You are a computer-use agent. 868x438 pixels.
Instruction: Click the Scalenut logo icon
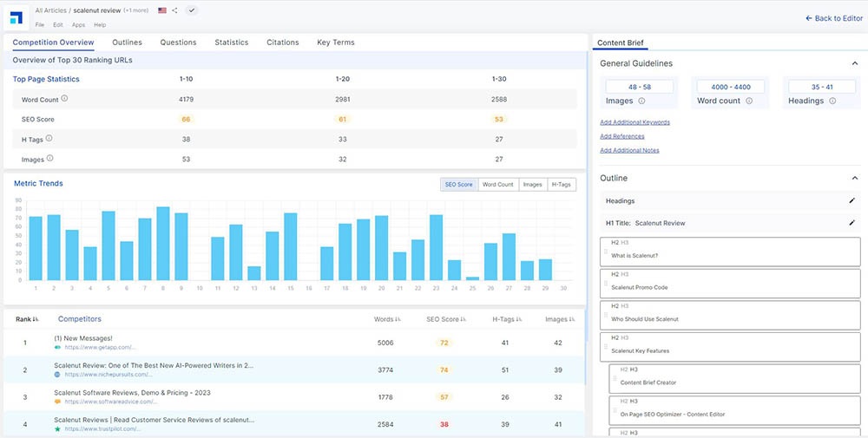pyautogui.click(x=17, y=17)
